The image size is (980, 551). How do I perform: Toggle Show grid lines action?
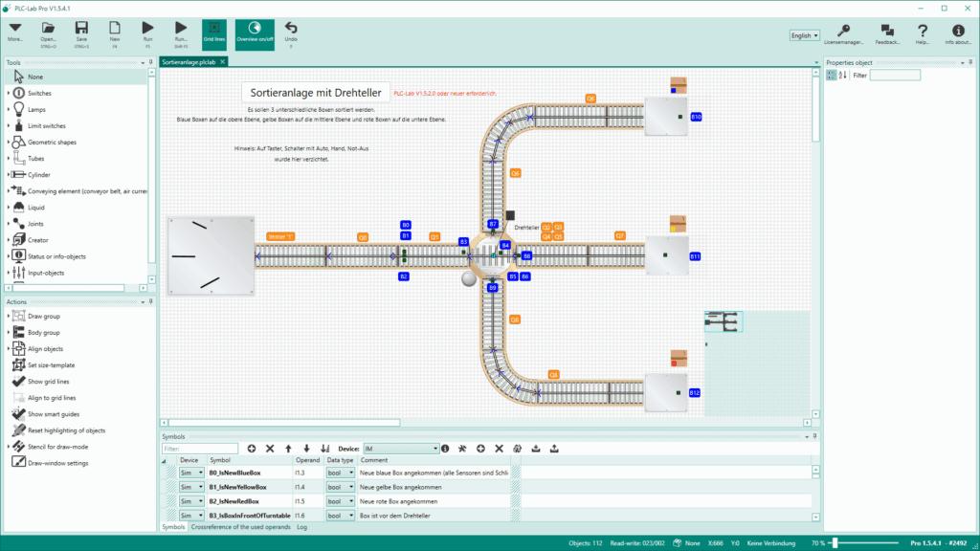click(48, 382)
